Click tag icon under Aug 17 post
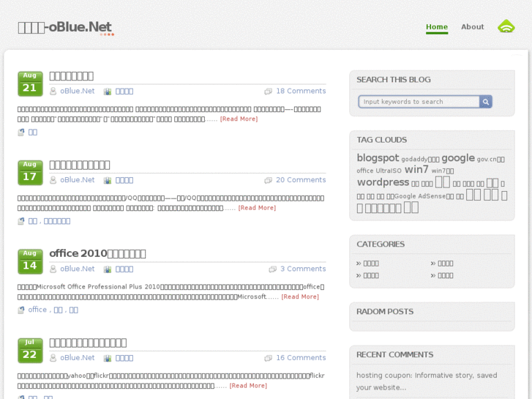 (x=21, y=221)
